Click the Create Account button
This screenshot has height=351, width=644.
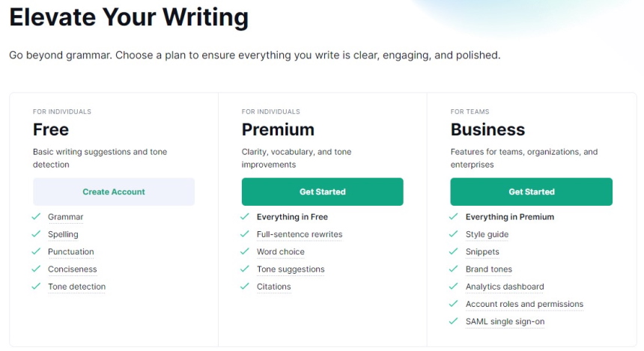[114, 192]
